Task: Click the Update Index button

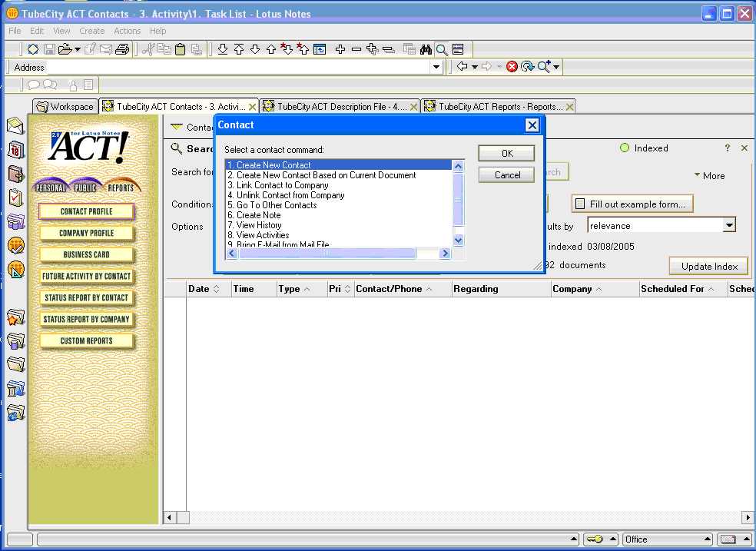Action: coord(708,266)
